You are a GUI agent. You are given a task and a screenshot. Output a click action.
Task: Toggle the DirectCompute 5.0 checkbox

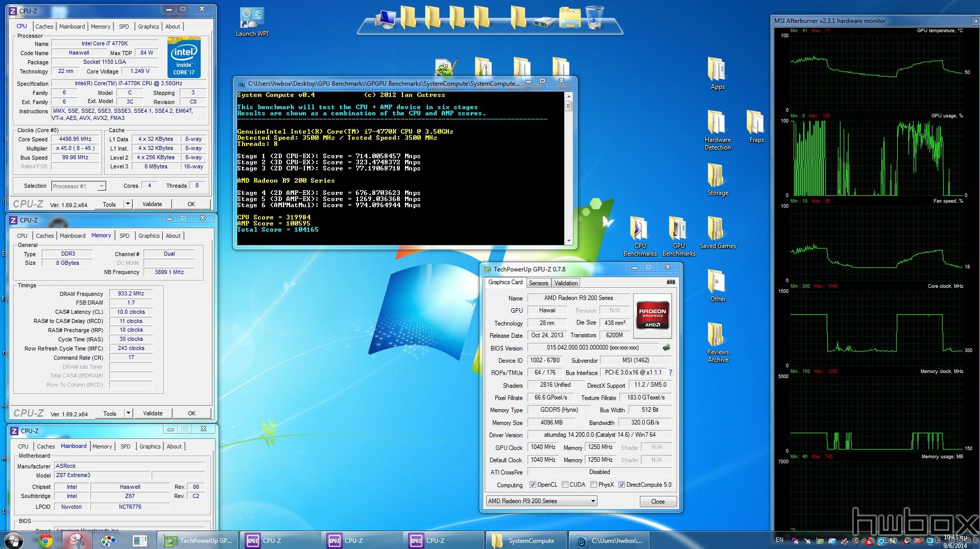click(x=622, y=485)
